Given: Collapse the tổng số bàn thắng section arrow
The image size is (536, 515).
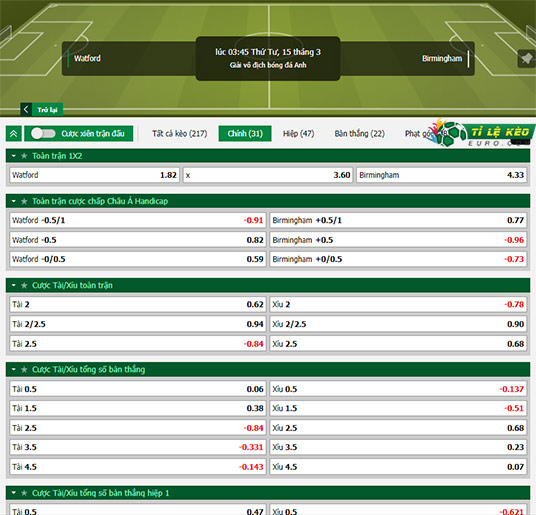Looking at the screenshot, I should [x=14, y=369].
